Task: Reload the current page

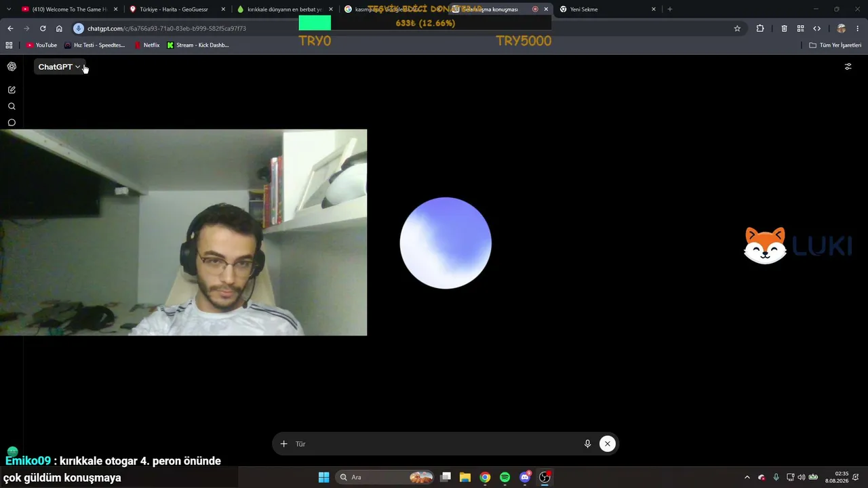Action: (x=43, y=28)
